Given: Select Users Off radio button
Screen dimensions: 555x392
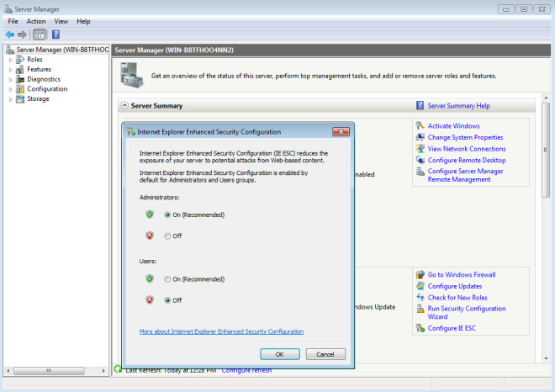Looking at the screenshot, I should pos(167,300).
